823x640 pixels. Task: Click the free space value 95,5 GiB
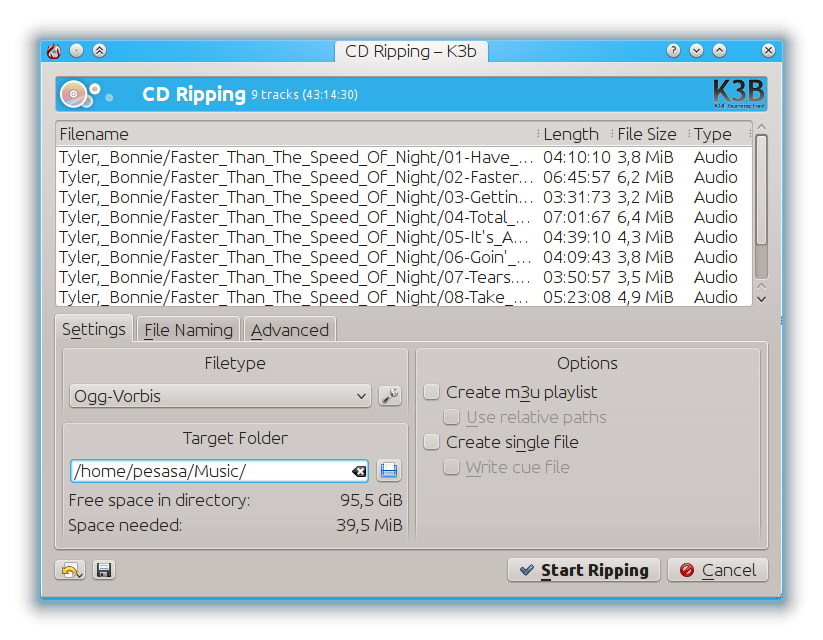point(371,500)
